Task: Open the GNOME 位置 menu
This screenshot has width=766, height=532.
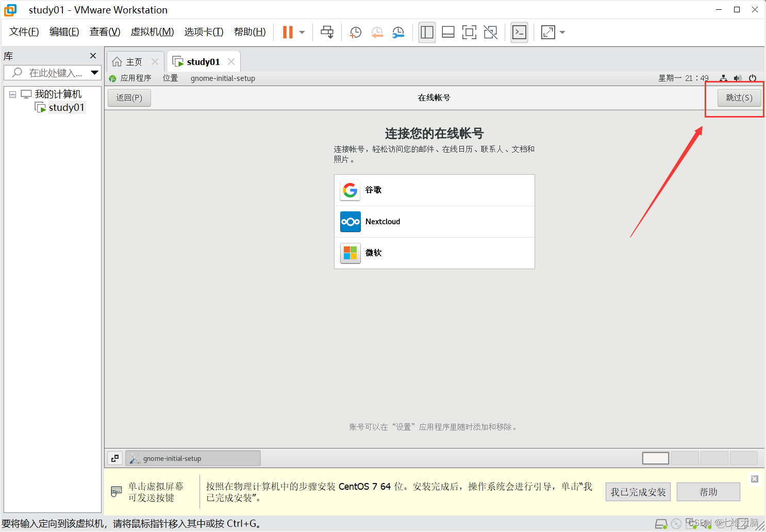Action: click(x=171, y=78)
